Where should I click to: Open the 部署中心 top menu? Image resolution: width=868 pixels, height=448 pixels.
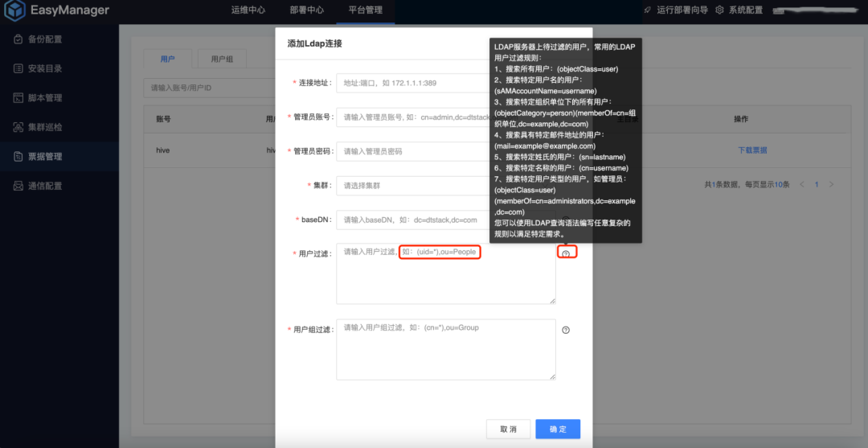click(x=307, y=10)
